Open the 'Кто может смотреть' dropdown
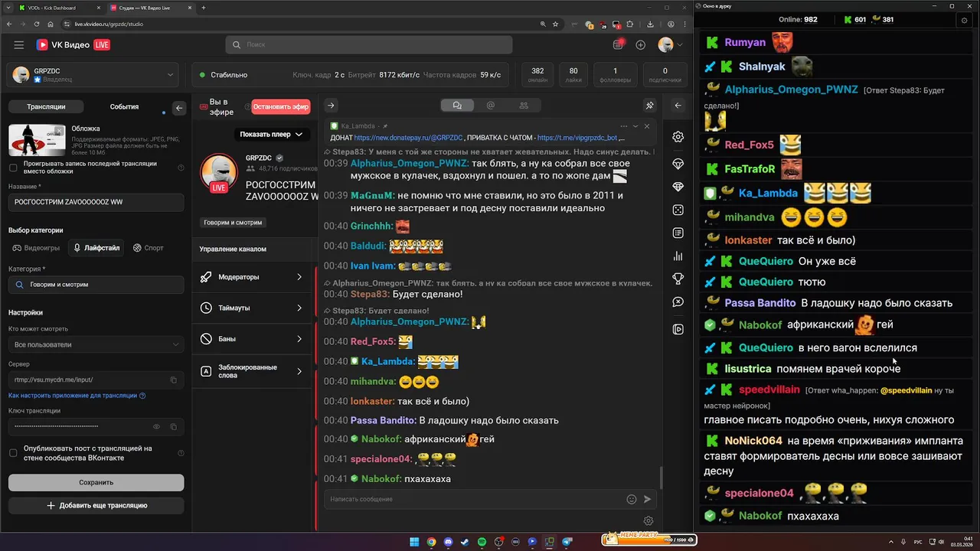 pos(96,344)
